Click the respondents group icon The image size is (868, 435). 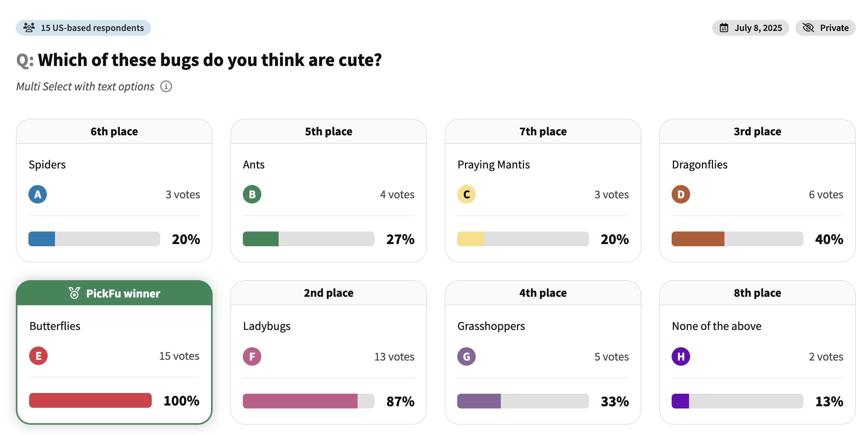click(x=29, y=28)
